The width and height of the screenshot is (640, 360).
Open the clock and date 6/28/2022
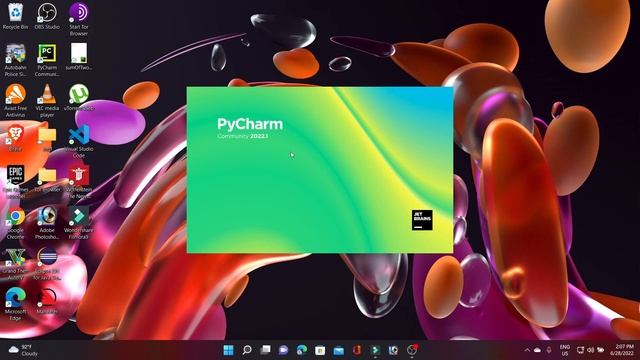pyautogui.click(x=622, y=350)
